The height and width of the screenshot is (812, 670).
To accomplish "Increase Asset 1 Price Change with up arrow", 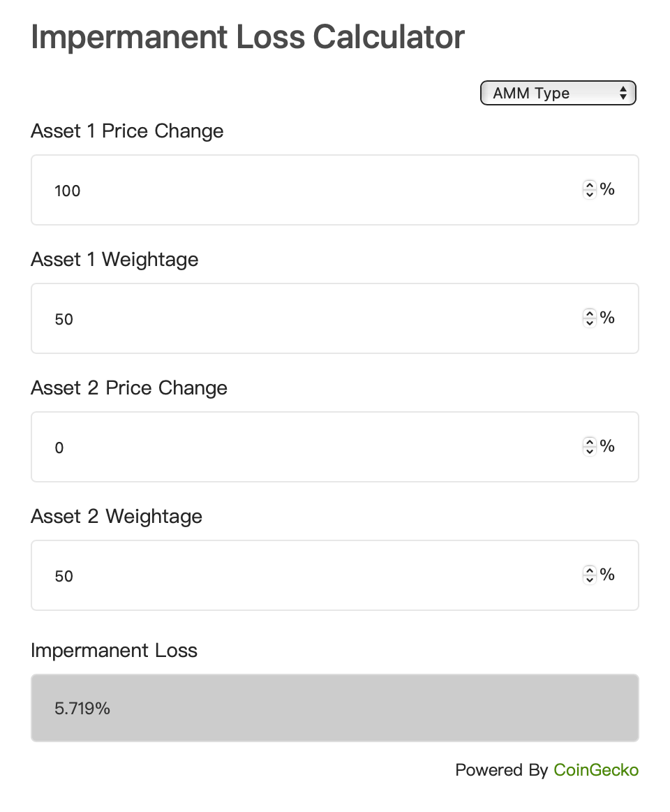I will coord(589,185).
